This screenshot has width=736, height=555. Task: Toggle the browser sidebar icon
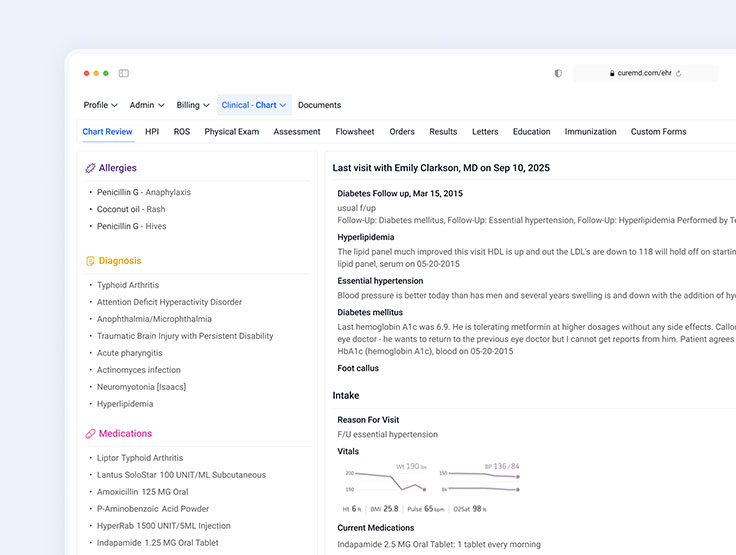pos(123,73)
